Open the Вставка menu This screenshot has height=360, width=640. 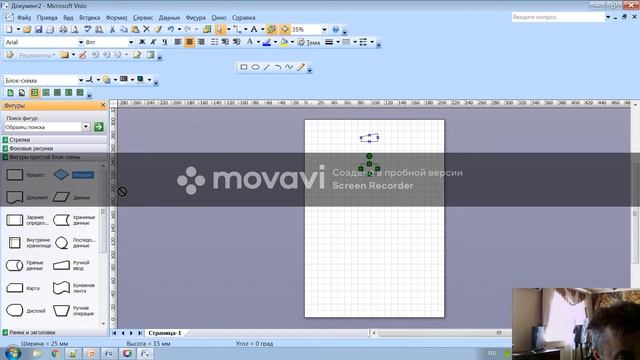(x=89, y=18)
